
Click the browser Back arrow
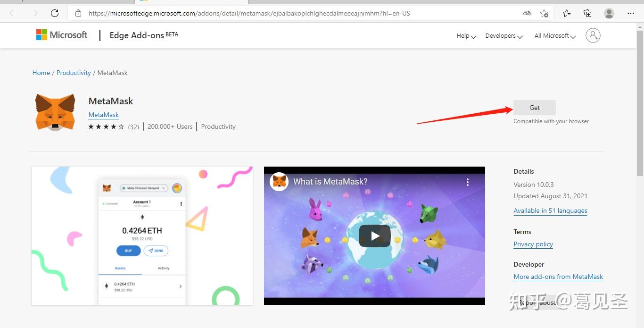13,13
